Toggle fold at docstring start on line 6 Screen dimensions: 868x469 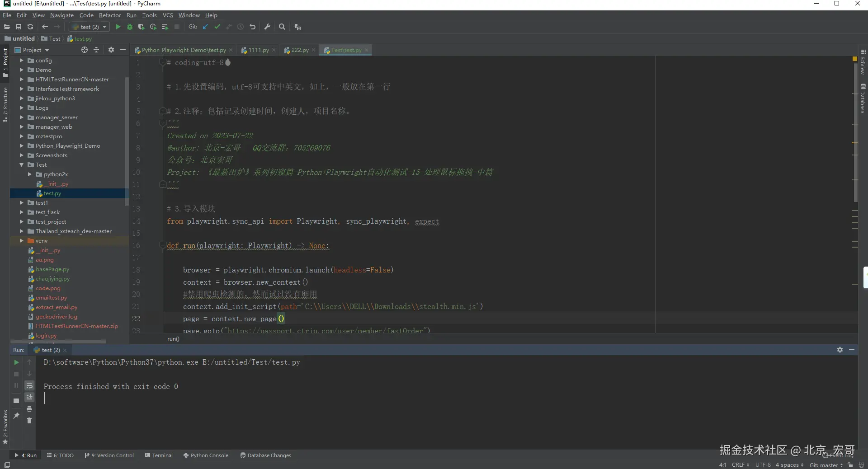click(163, 122)
